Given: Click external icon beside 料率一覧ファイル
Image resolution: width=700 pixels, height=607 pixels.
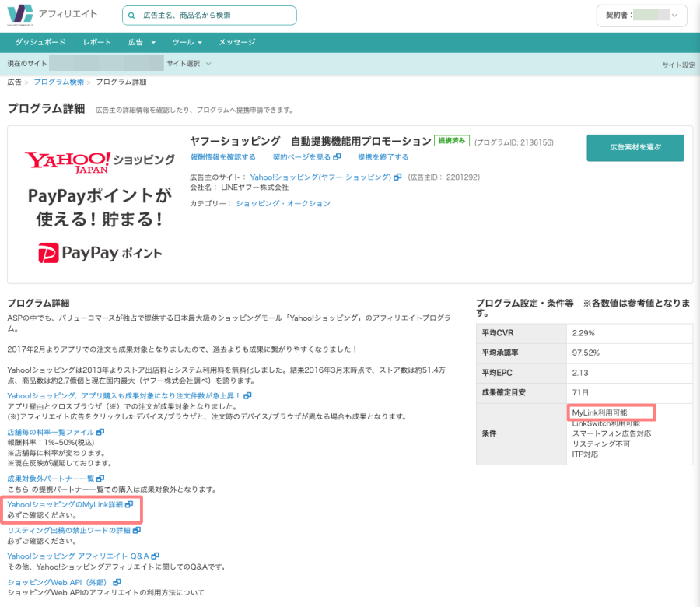Looking at the screenshot, I should pyautogui.click(x=100, y=432).
